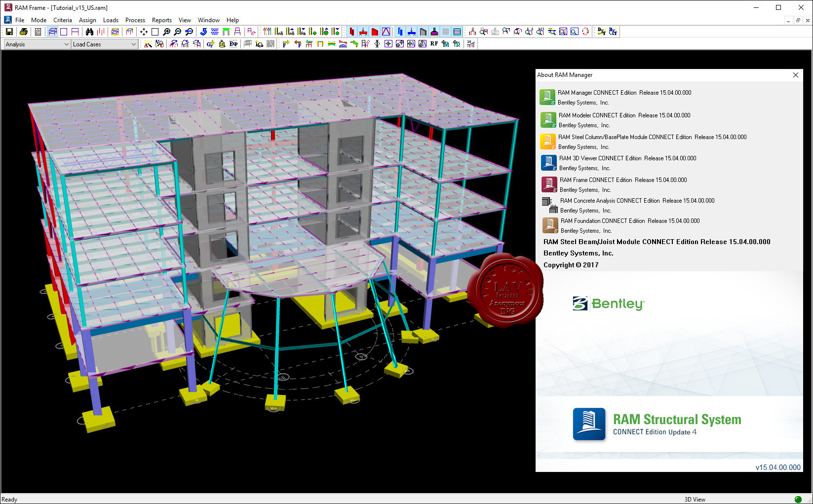
Task: Click the RAM Manager CONNECT Edition entry icon
Action: point(547,97)
